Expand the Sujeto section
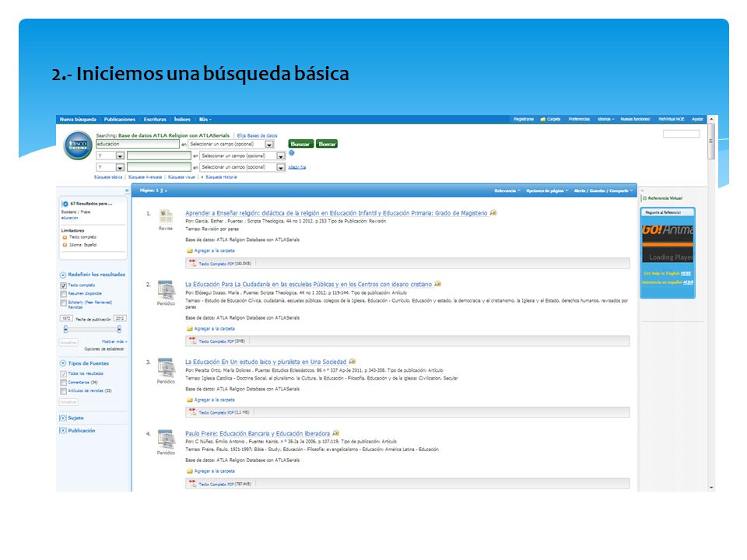The height and width of the screenshot is (560, 747). 63,418
